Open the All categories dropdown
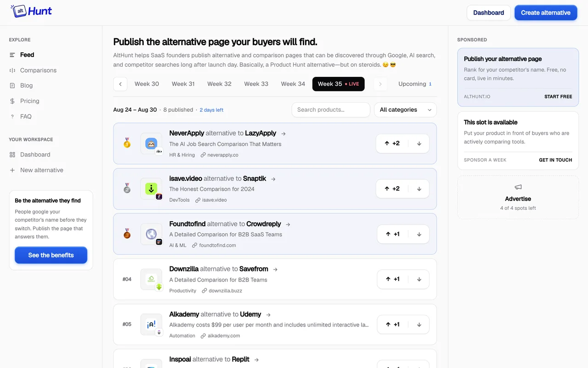 coord(405,110)
